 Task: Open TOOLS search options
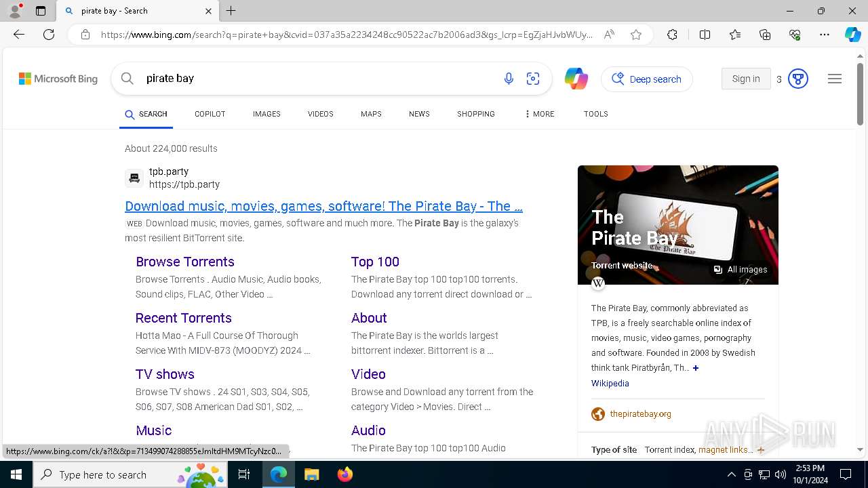[x=596, y=114]
